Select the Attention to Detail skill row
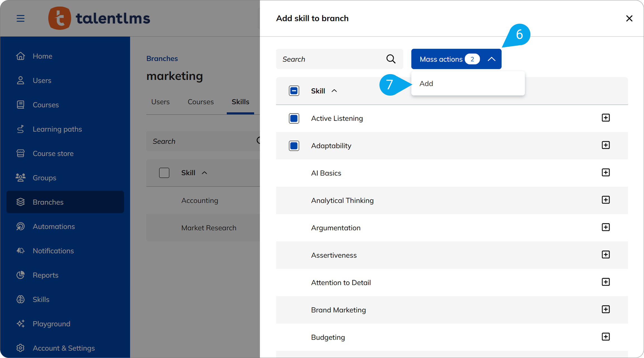 point(452,282)
